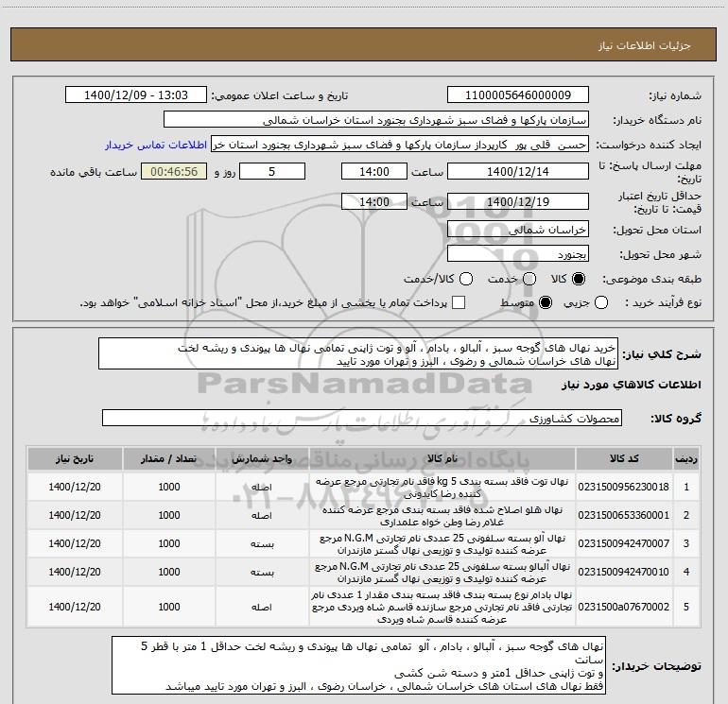Click the request creator field حسن قلی پور
Image resolution: width=728 pixels, height=704 pixels.
click(400, 145)
